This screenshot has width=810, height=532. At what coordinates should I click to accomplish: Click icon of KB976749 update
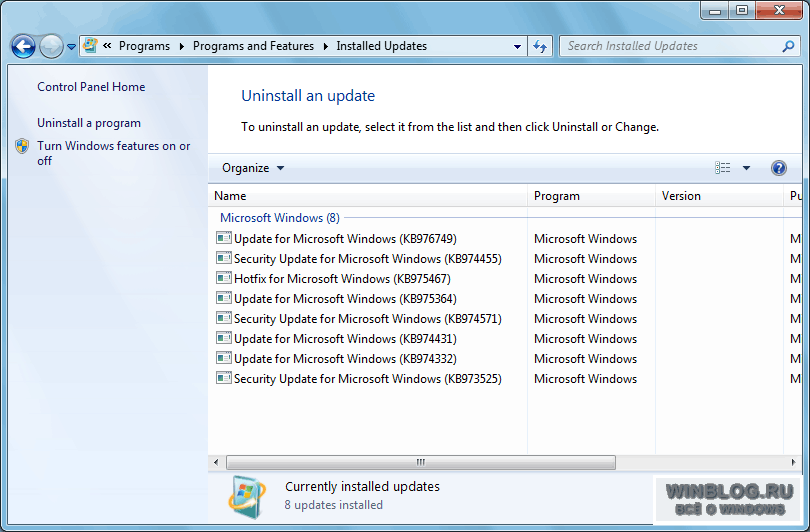click(x=224, y=238)
